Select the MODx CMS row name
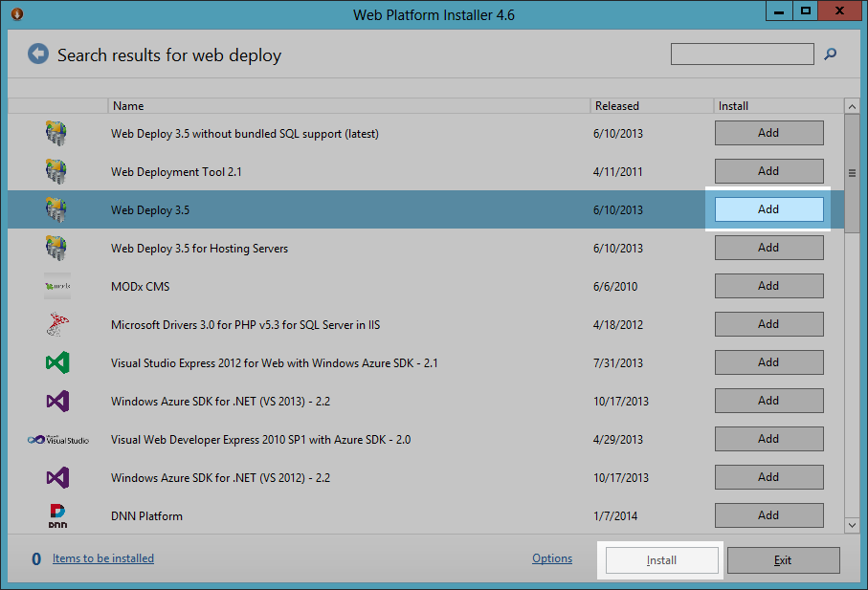The height and width of the screenshot is (590, 868). [x=140, y=287]
